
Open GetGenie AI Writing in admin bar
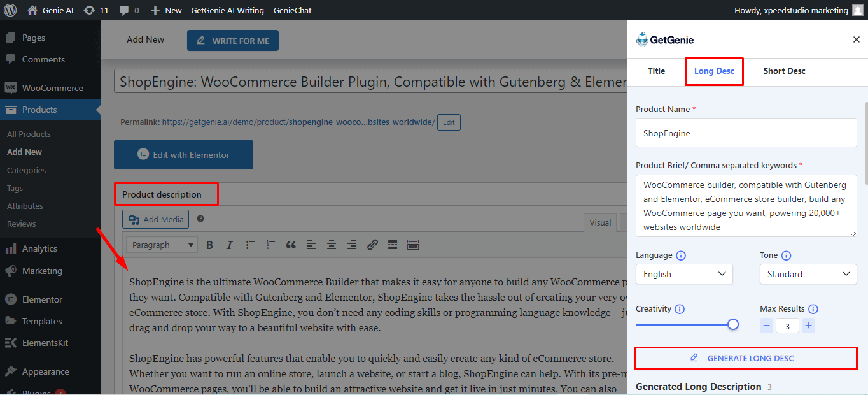[x=227, y=10]
